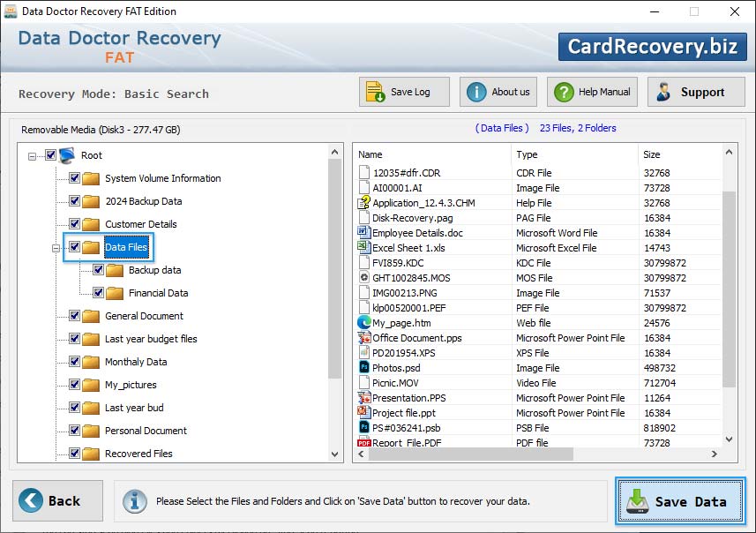Click the file list scroll up arrow
Viewport: 756px width, 533px height.
tap(729, 153)
